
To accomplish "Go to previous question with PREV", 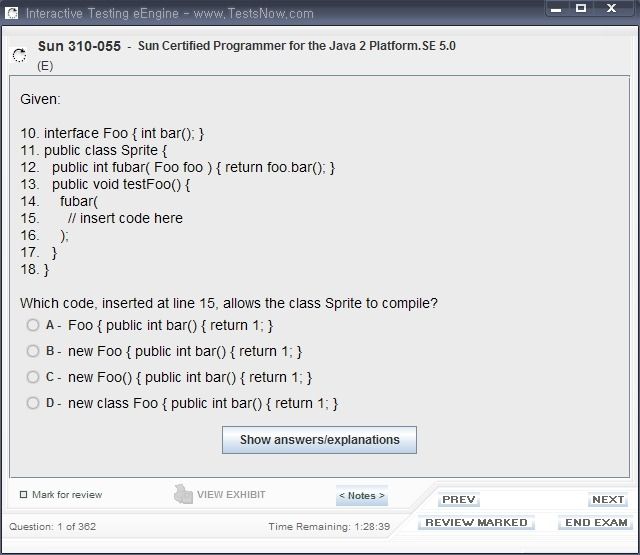I will (x=459, y=500).
